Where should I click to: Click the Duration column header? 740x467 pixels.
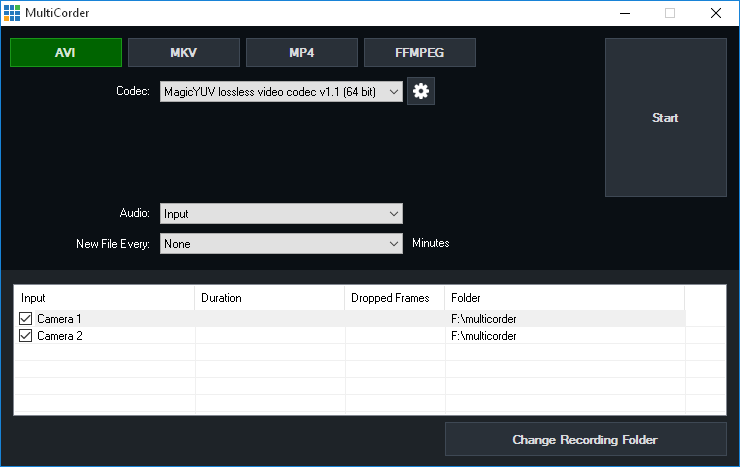click(269, 298)
